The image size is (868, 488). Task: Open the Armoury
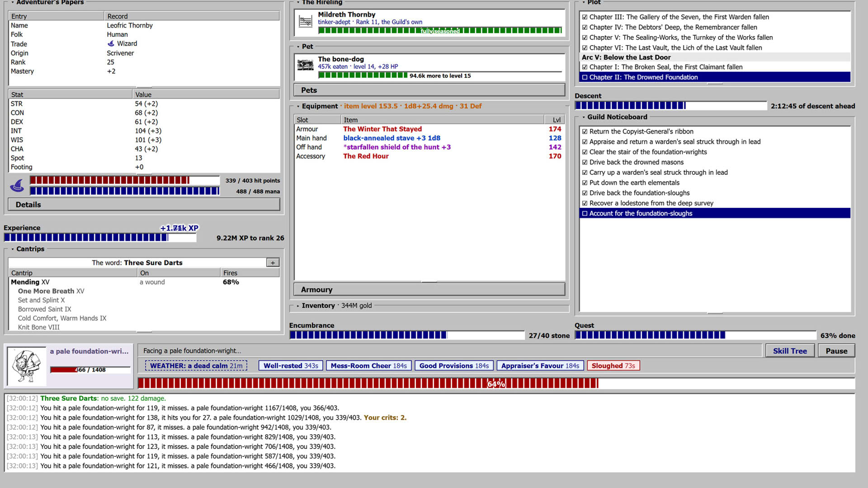[x=429, y=290]
